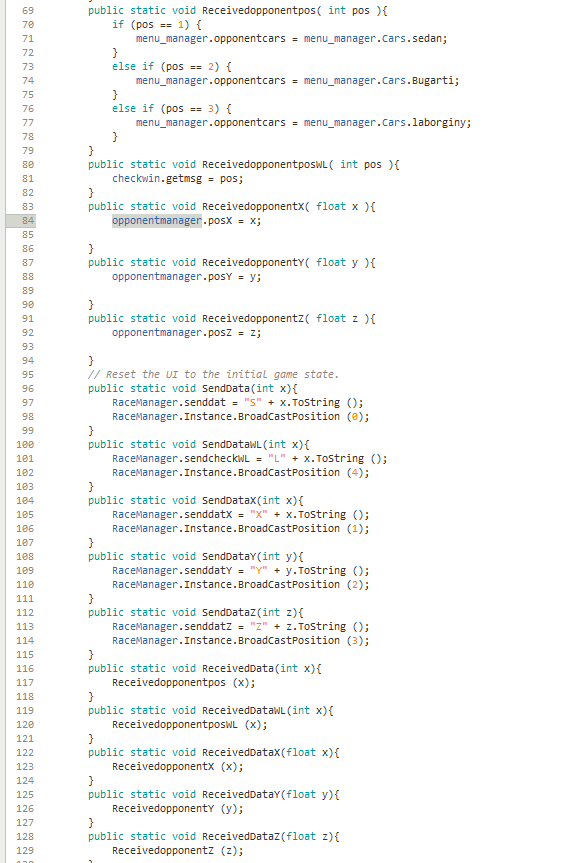Click the 'ReceivedopponentposWL' method declaration on line 80

pyautogui.click(x=265, y=165)
